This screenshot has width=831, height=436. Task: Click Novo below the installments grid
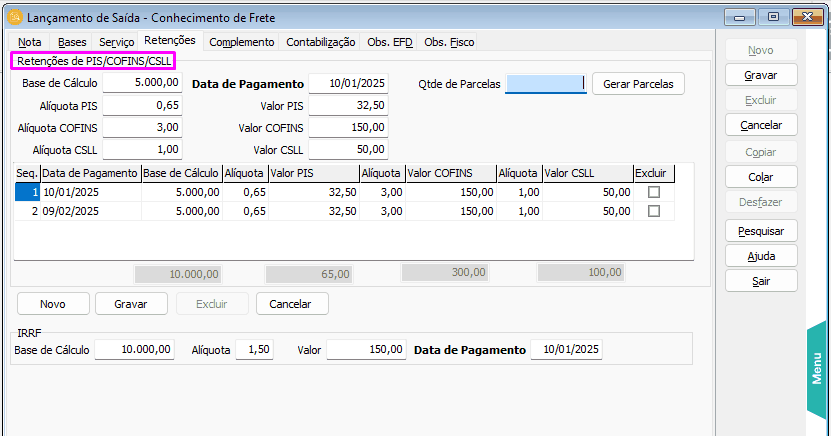(52, 304)
